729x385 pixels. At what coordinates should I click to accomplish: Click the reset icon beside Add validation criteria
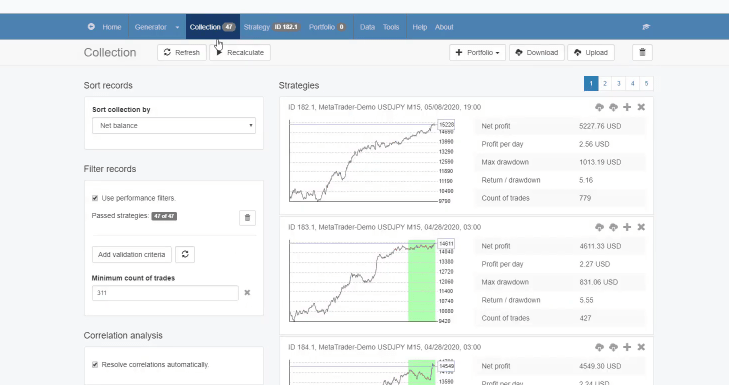pyautogui.click(x=185, y=254)
